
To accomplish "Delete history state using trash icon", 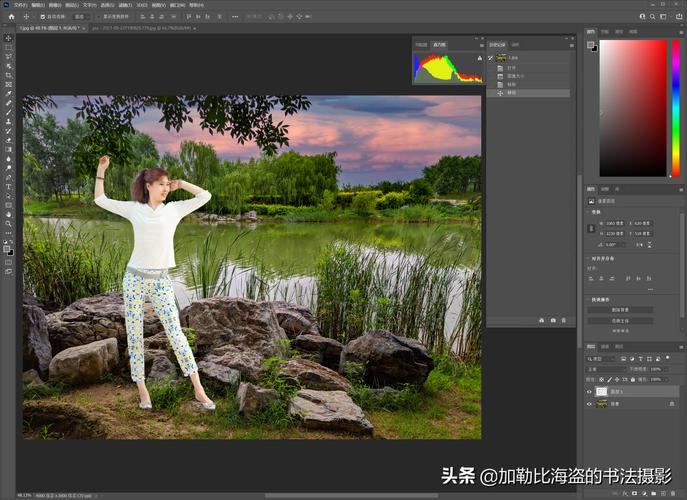I will 564,321.
